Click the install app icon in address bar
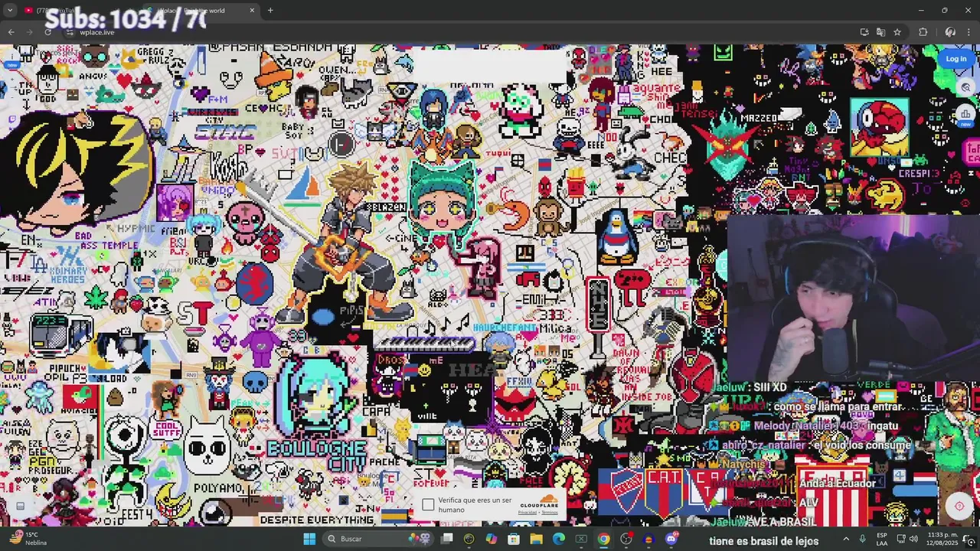The image size is (980, 551). pyautogui.click(x=864, y=32)
